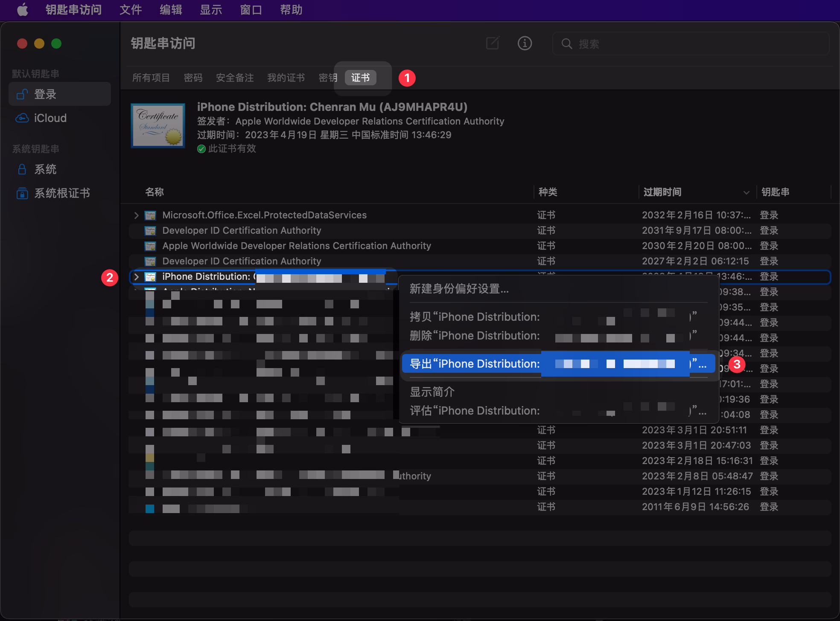
Task: Expand the Microsoft.Office.Excel.ProtectedDataServices row
Action: click(136, 215)
